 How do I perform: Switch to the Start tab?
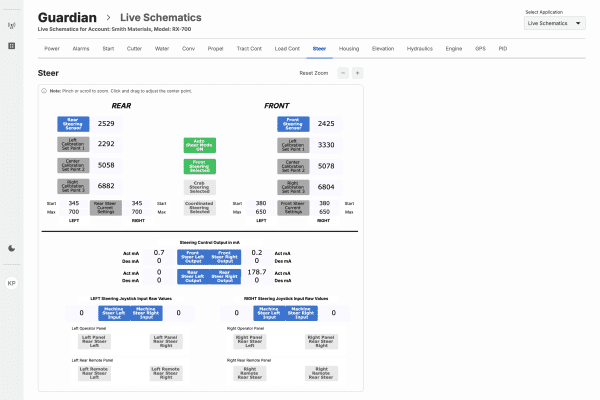(108, 49)
